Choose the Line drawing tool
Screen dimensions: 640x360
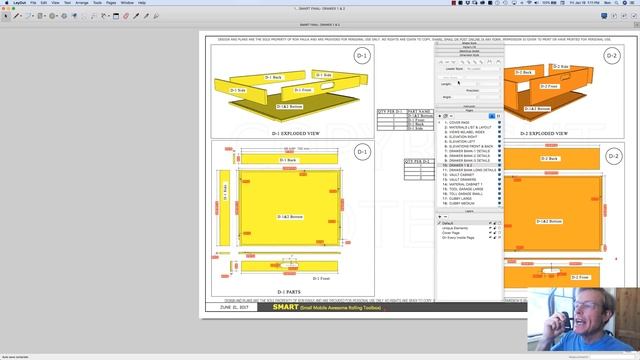click(x=16, y=16)
